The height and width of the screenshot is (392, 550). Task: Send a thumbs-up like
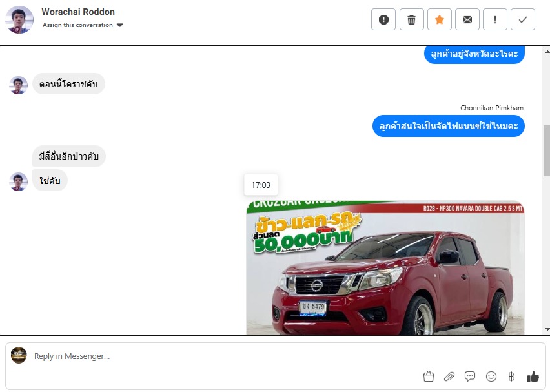(533, 377)
